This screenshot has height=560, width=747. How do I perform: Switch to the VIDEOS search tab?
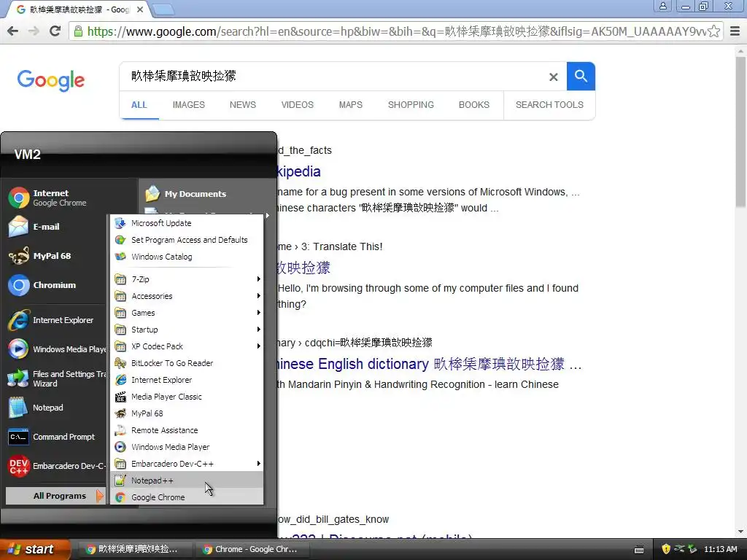click(x=298, y=105)
